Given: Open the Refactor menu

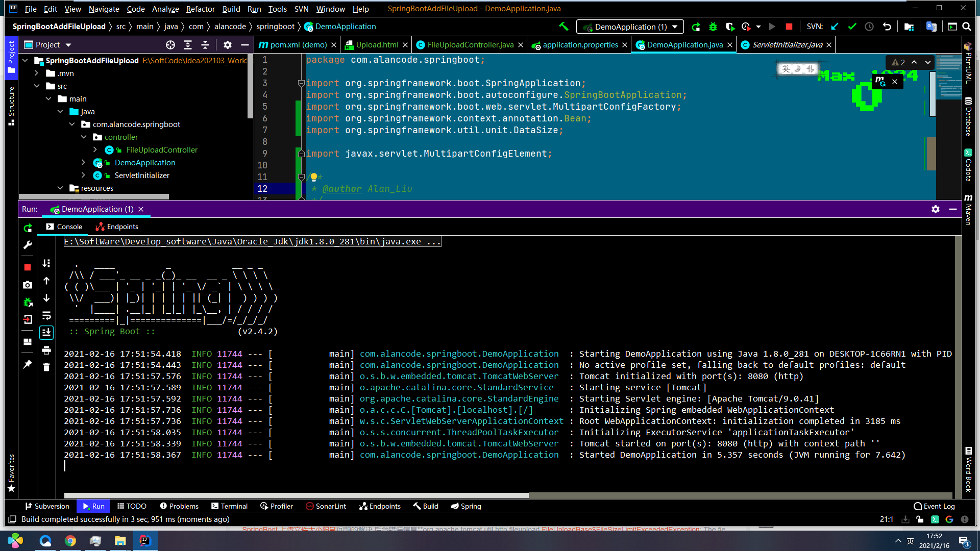Looking at the screenshot, I should (200, 9).
